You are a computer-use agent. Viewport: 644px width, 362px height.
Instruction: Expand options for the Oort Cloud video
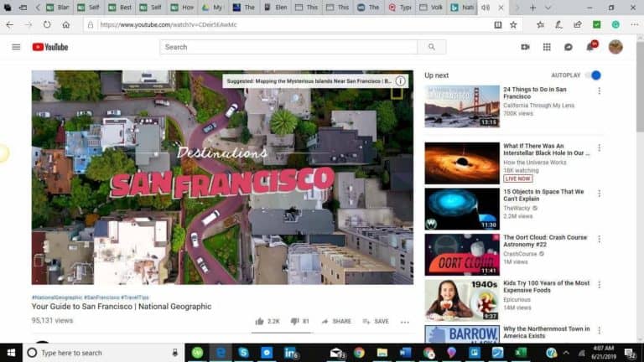(599, 238)
